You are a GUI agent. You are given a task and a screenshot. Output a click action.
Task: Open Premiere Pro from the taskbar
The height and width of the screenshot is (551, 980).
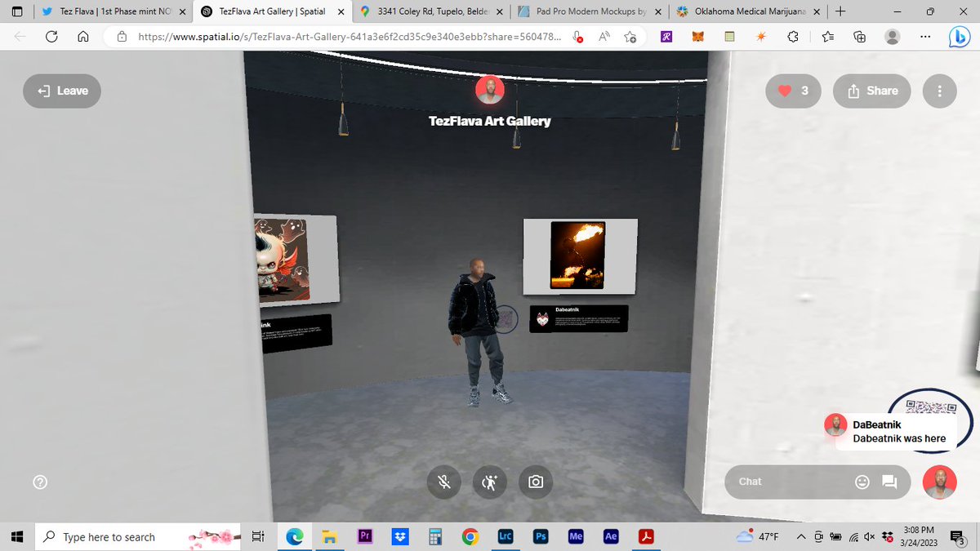coord(365,536)
